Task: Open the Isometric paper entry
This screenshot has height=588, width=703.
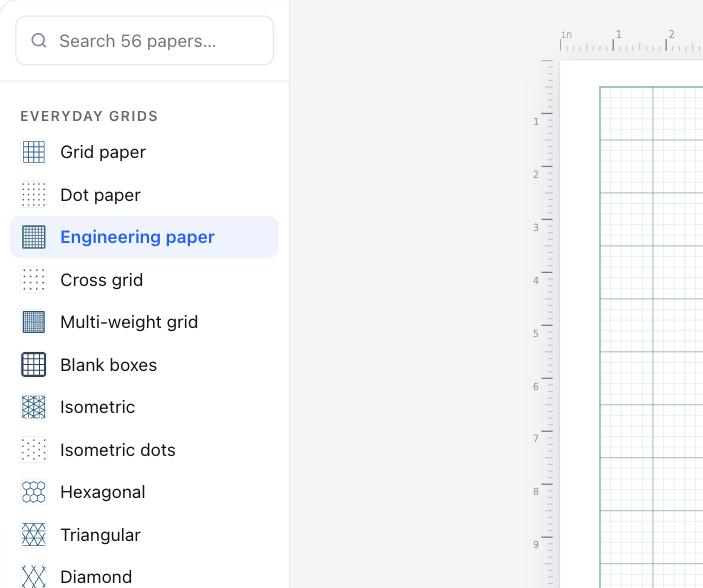Action: pos(144,407)
